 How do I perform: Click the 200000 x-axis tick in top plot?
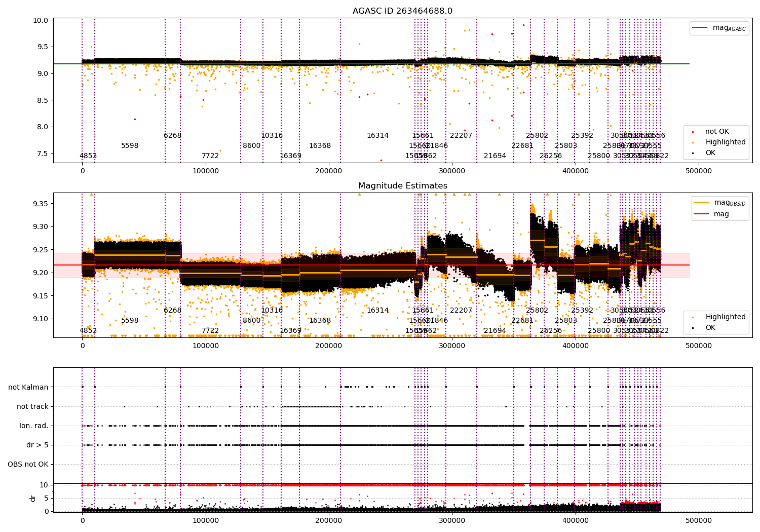click(329, 171)
